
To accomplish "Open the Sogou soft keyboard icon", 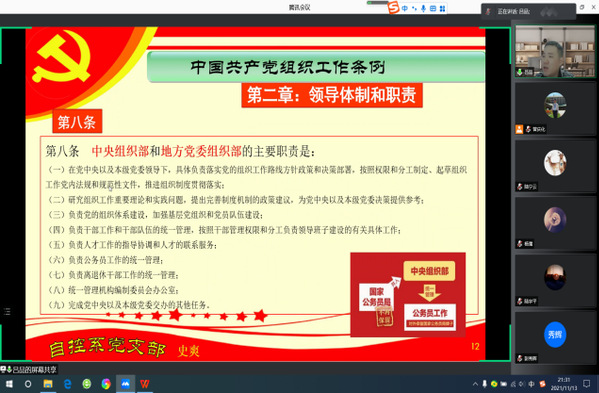I will tap(433, 8).
